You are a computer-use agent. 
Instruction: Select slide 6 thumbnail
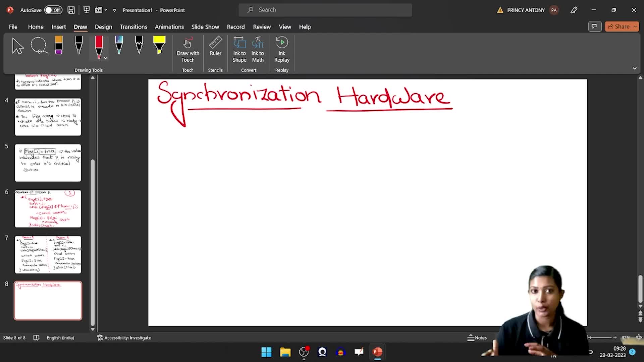[48, 208]
